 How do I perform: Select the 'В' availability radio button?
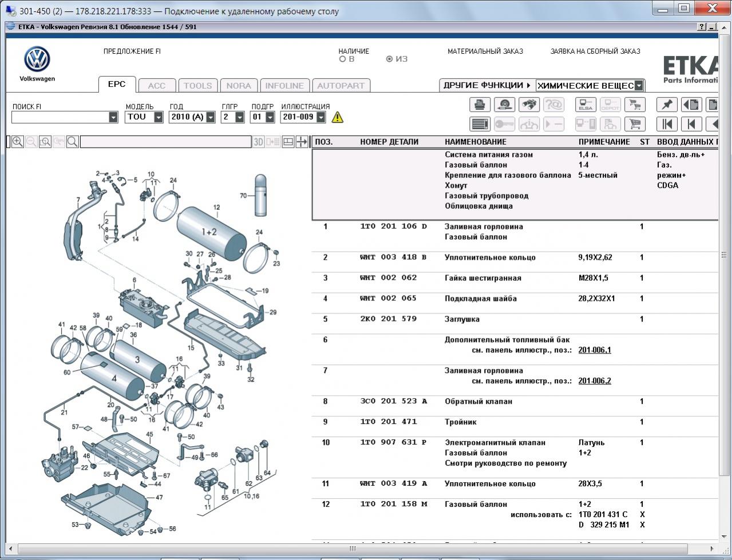343,59
